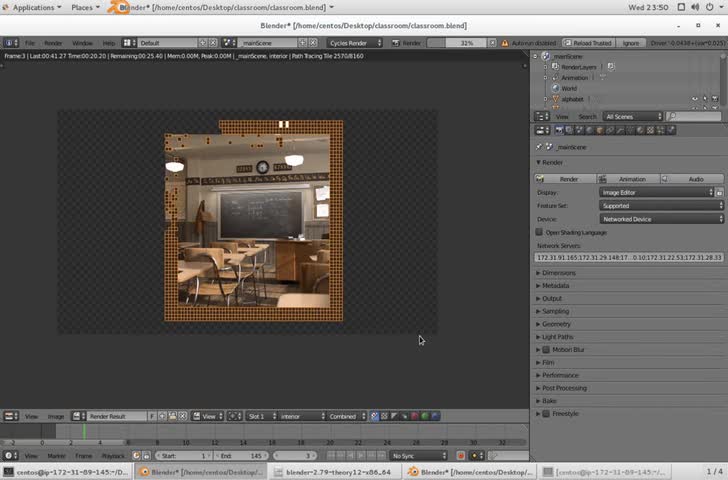The image size is (728, 480).
Task: Open the Modifiers properties tab
Action: click(x=619, y=130)
